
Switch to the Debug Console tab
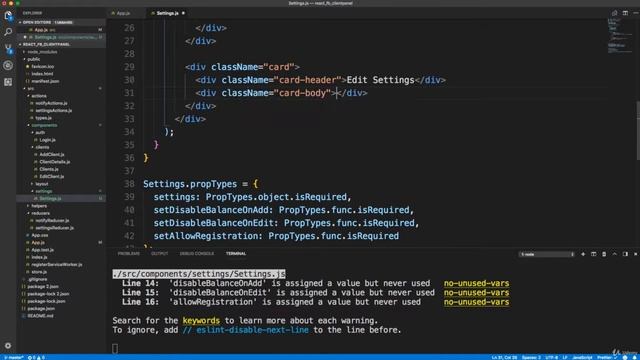tap(197, 254)
